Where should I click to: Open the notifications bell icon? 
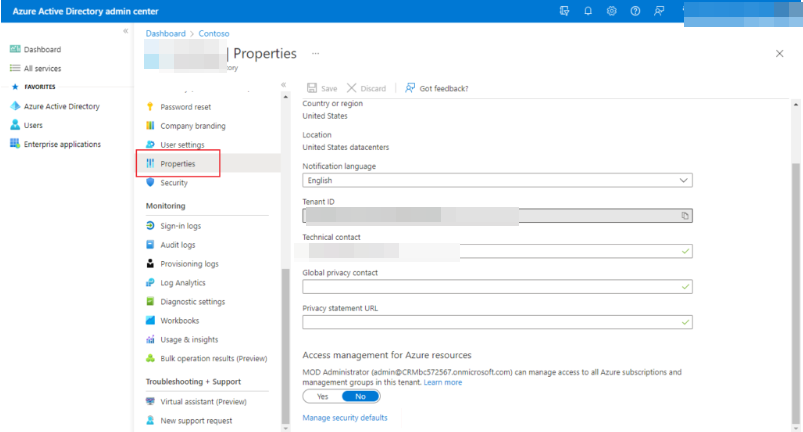point(588,11)
